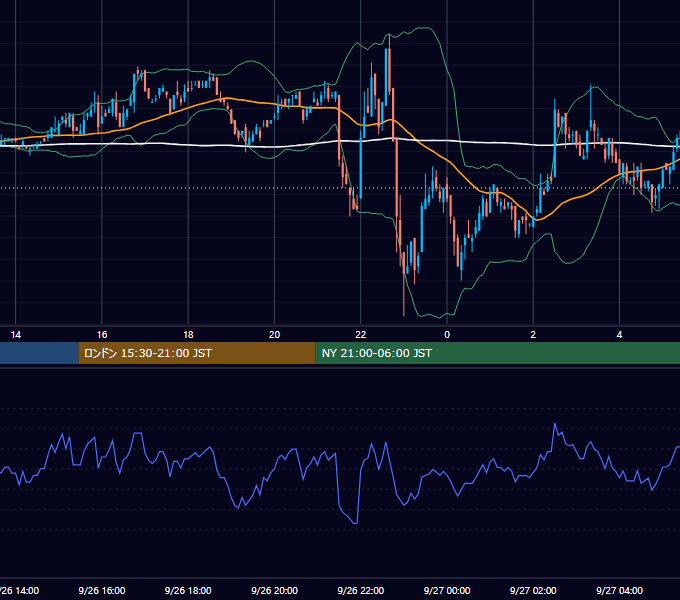Click the '9/26 14:00' date label
The image size is (680, 600).
[19, 590]
